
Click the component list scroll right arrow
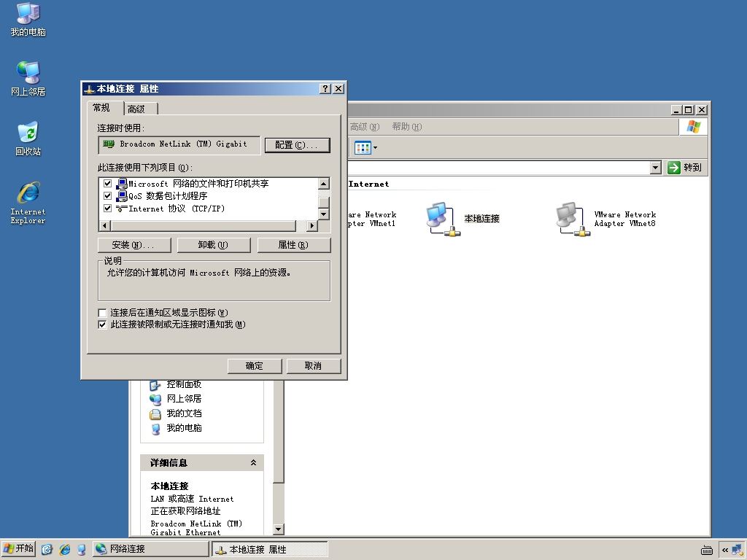coord(312,226)
